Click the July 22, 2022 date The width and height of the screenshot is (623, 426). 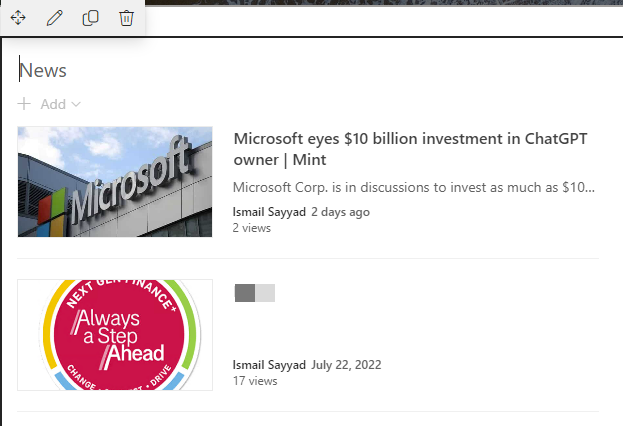pyautogui.click(x=346, y=365)
